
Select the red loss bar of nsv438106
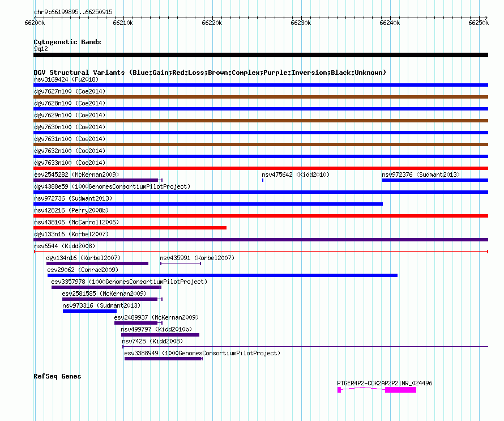(130, 228)
